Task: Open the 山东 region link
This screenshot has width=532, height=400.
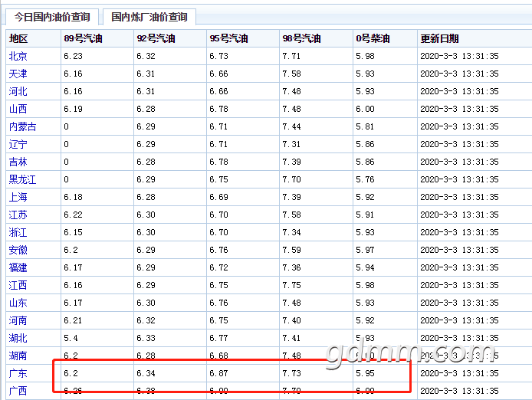Action: coord(18,303)
